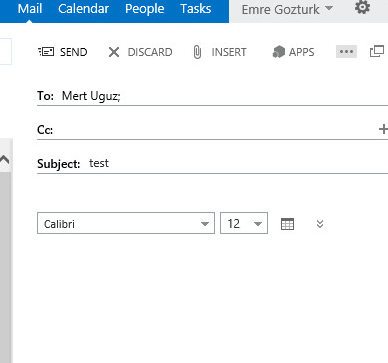The width and height of the screenshot is (388, 363).
Task: Expand more formatting options double chevron
Action: [x=320, y=224]
